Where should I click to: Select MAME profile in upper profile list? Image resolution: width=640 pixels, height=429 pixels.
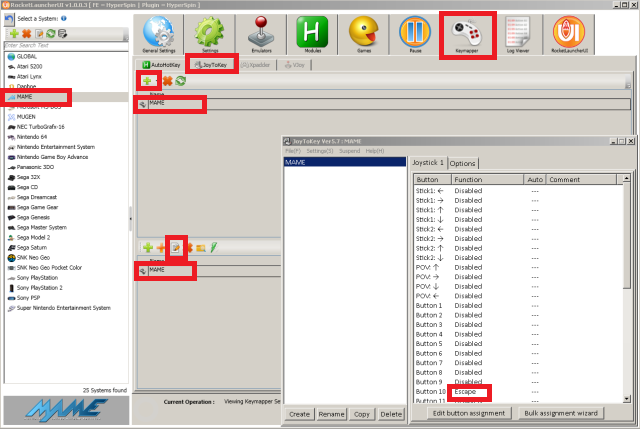384,104
